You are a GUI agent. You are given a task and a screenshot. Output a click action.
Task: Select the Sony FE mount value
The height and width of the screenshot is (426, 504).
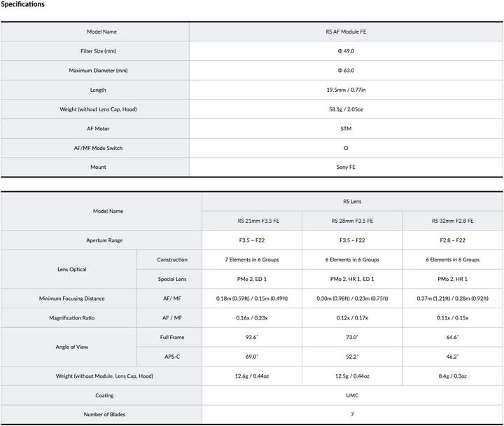tap(346, 167)
